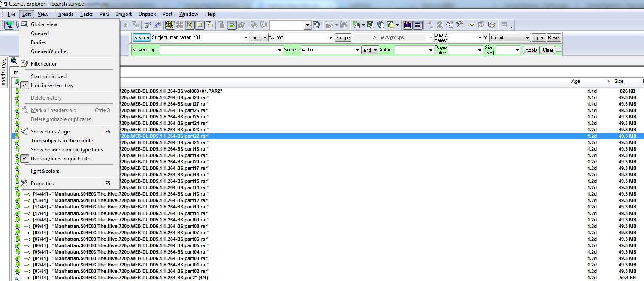
Task: Uncheck Use size/lines in quick filter
Action: [61, 159]
